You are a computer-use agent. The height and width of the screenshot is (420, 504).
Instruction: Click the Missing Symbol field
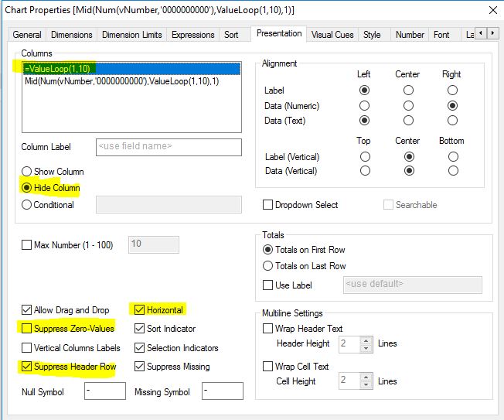[x=223, y=391]
